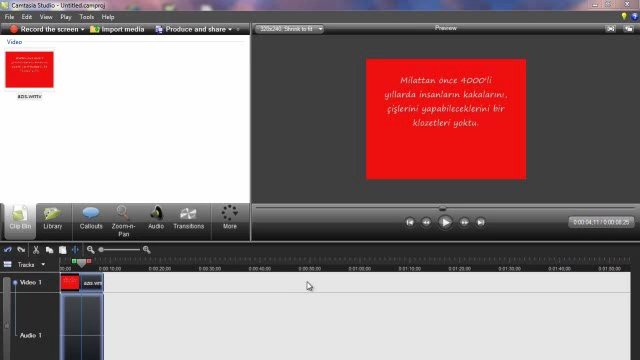Expand the Produce and share dropdown
Screen dimensions: 640x360
click(x=230, y=29)
